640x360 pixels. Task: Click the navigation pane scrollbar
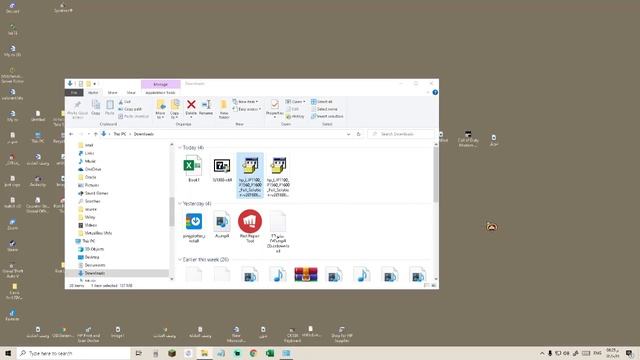point(171,211)
